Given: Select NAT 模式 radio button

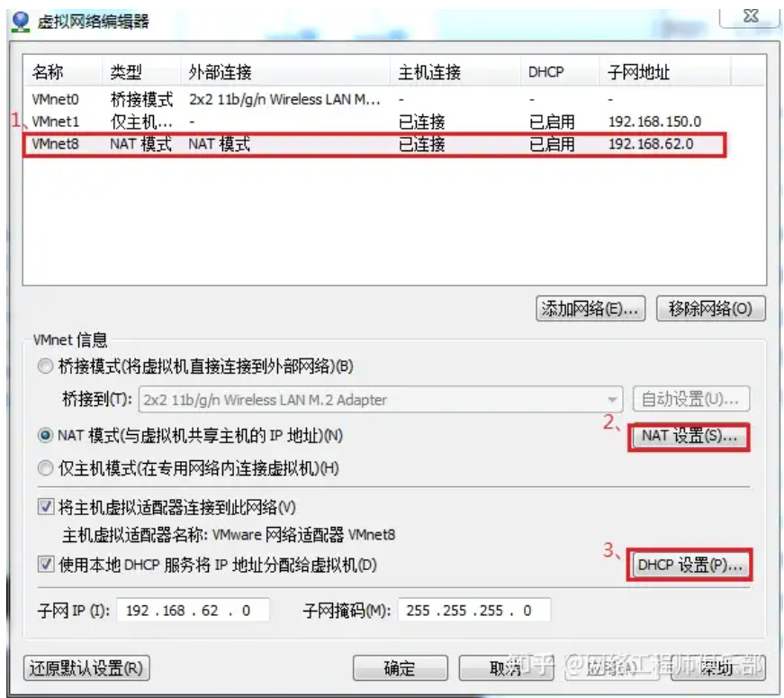Looking at the screenshot, I should coord(45,435).
